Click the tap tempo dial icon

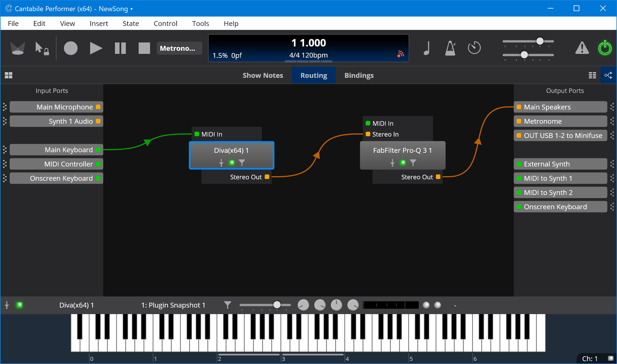click(474, 48)
